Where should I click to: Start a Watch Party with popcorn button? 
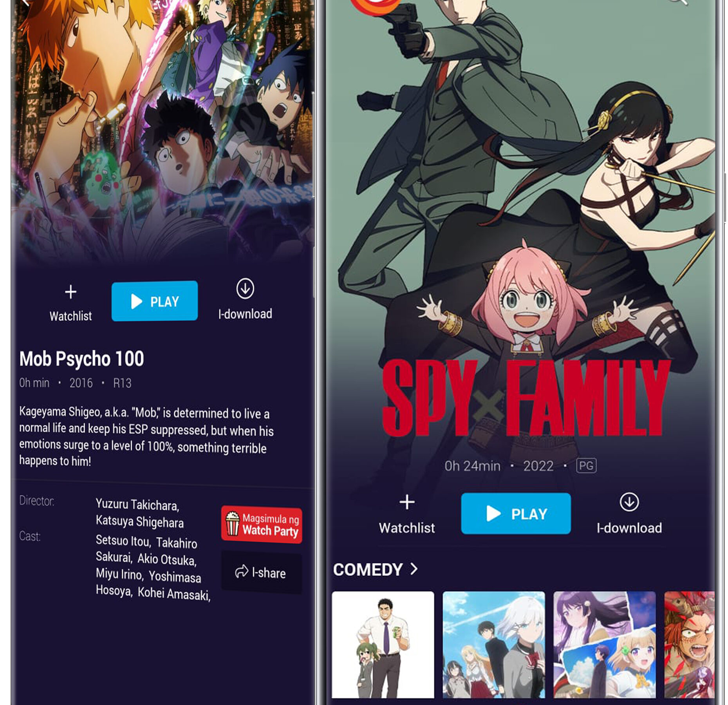point(262,525)
